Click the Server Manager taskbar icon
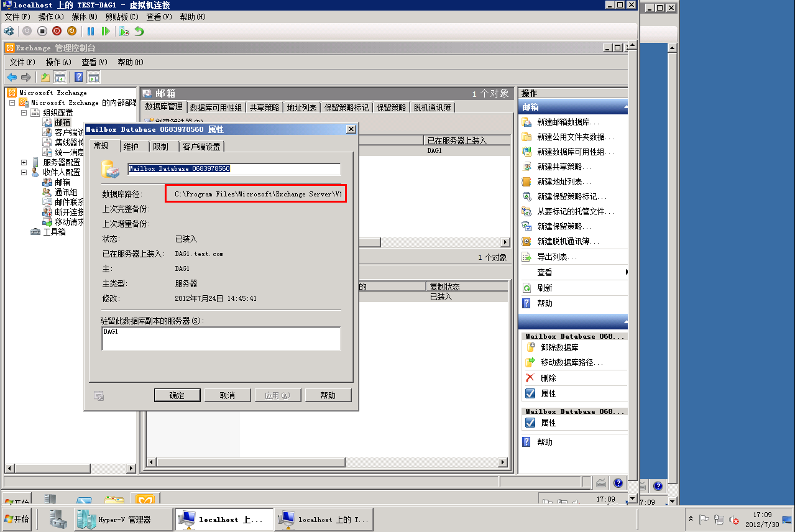 point(58,519)
